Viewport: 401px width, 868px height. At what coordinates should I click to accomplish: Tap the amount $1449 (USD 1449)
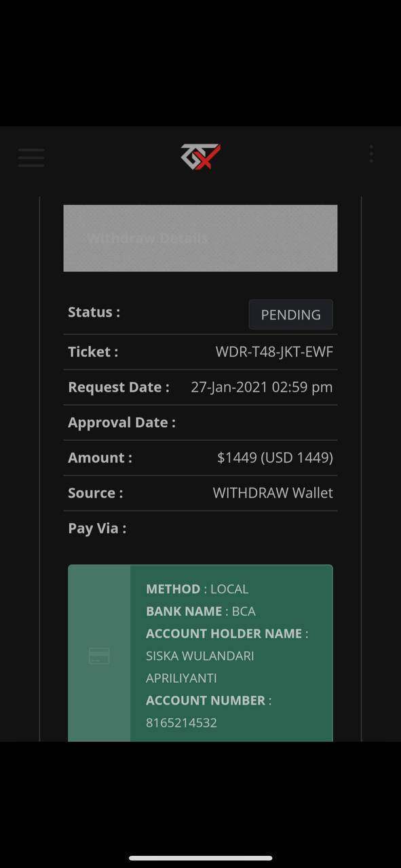275,458
